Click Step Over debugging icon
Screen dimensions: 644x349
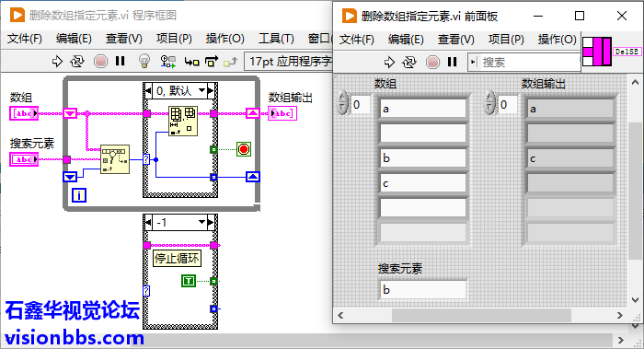coord(212,62)
